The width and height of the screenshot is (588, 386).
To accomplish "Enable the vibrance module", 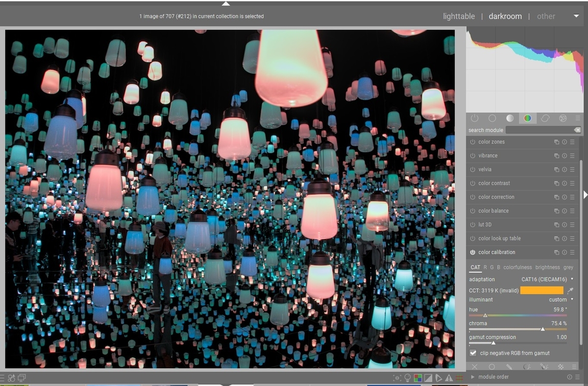I will pos(473,155).
